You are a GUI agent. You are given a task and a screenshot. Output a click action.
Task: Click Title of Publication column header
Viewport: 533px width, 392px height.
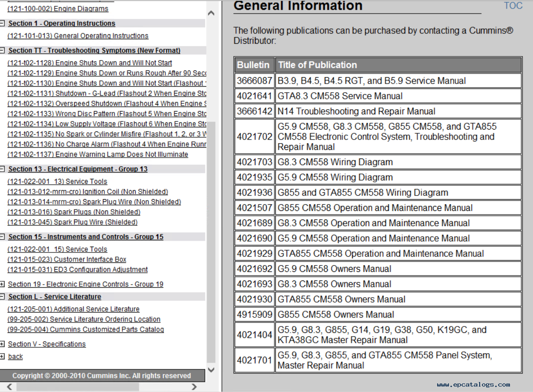[398, 65]
